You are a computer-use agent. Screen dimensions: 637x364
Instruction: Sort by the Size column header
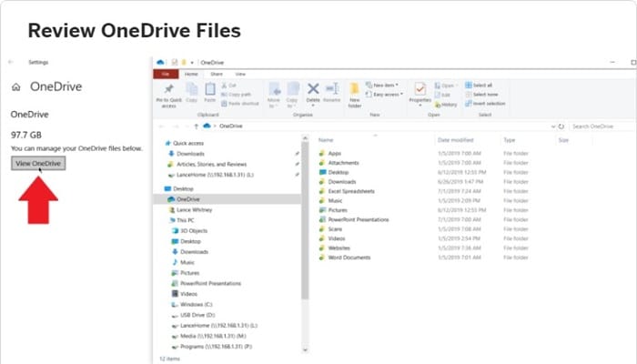pyautogui.click(x=563, y=140)
